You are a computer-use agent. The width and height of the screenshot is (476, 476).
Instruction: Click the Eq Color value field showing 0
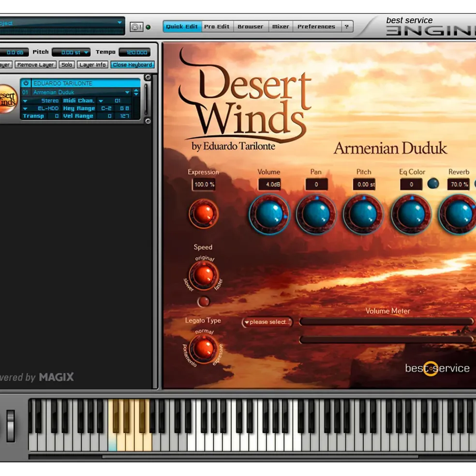click(411, 184)
